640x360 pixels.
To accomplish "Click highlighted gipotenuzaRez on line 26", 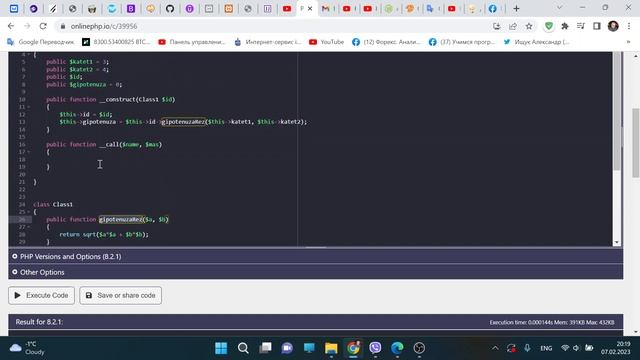I will pos(121,219).
